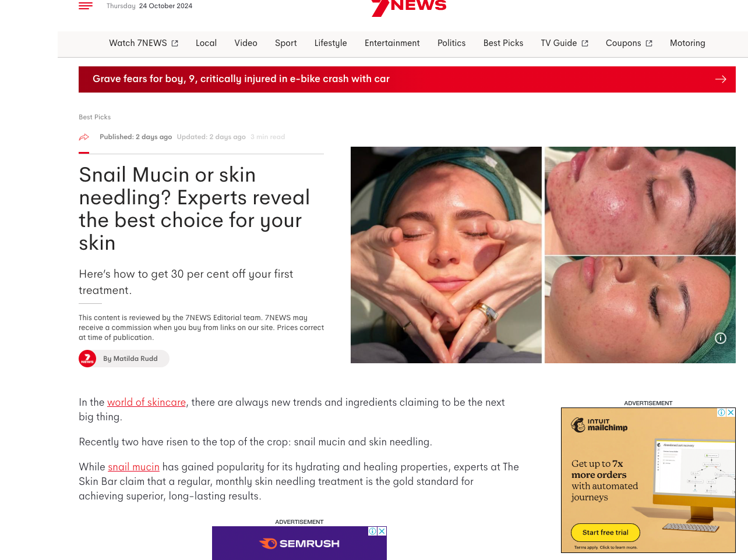The height and width of the screenshot is (560, 748).
Task: Click the image info icon on photo
Action: pyautogui.click(x=721, y=338)
